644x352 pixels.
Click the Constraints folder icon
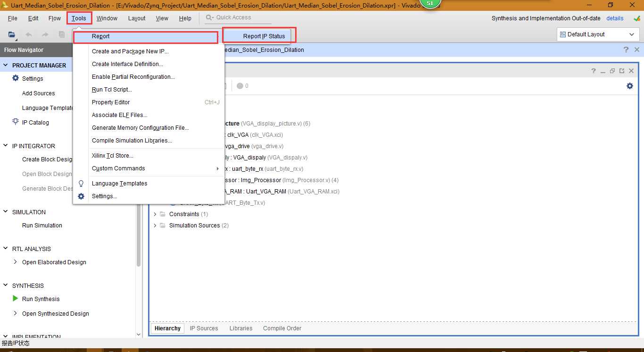point(163,214)
